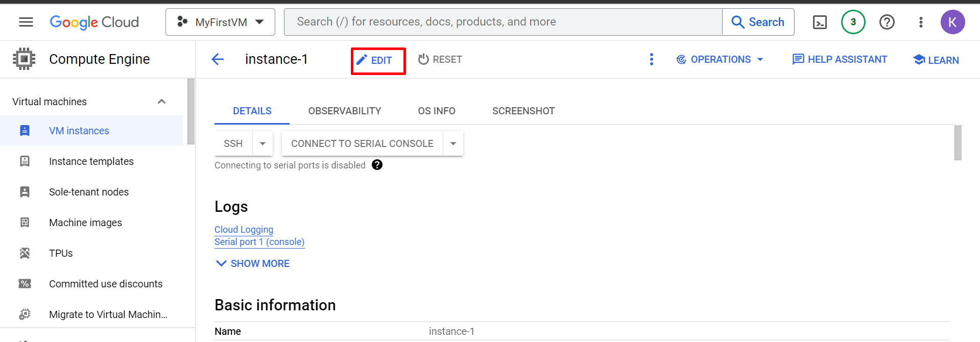Click the details pane vertical scrollbar
The width and height of the screenshot is (980, 342).
click(x=958, y=143)
